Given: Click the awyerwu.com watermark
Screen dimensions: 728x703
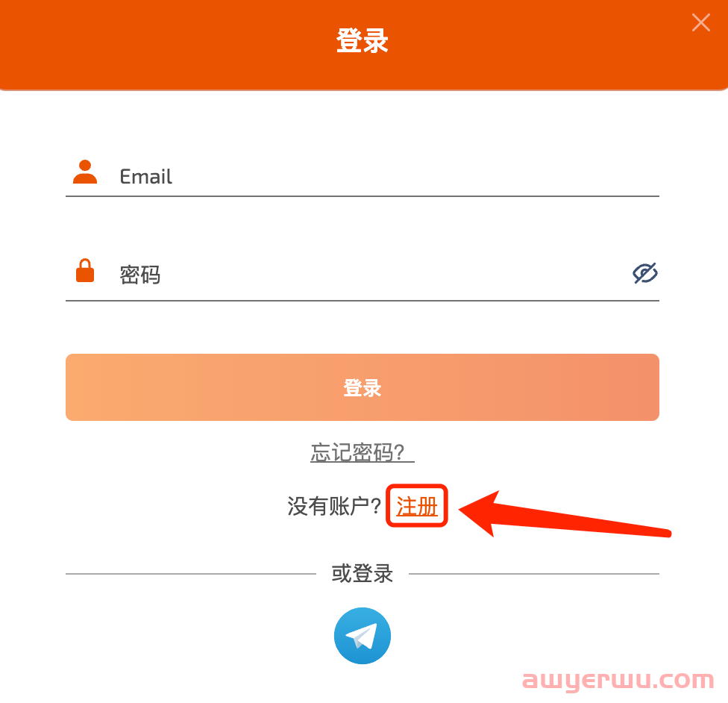Looking at the screenshot, I should 618,680.
